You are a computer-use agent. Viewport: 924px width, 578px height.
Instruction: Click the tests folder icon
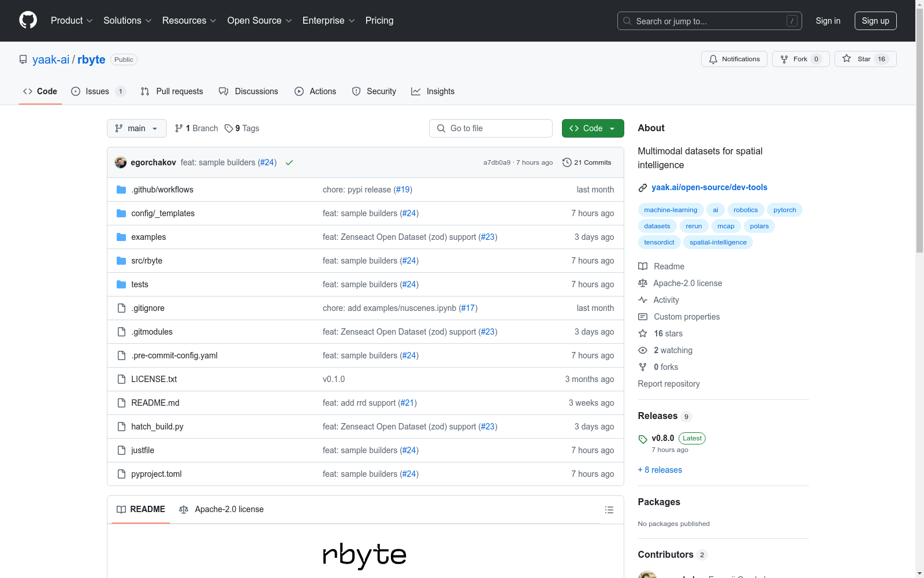121,284
